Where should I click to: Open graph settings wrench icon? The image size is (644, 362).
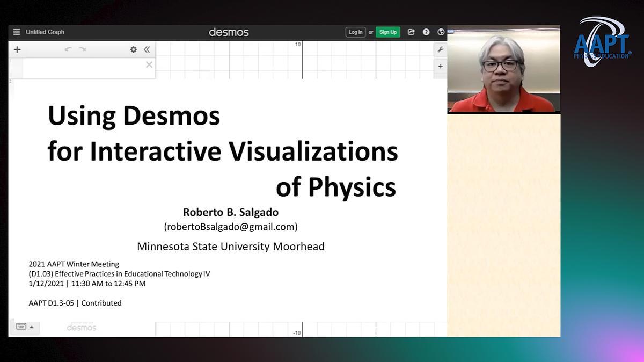tap(440, 49)
